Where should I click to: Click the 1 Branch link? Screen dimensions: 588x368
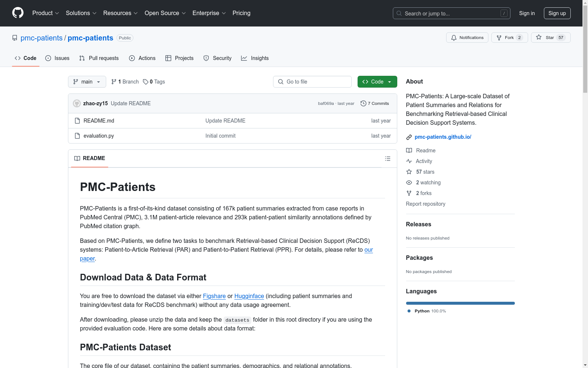coord(125,82)
